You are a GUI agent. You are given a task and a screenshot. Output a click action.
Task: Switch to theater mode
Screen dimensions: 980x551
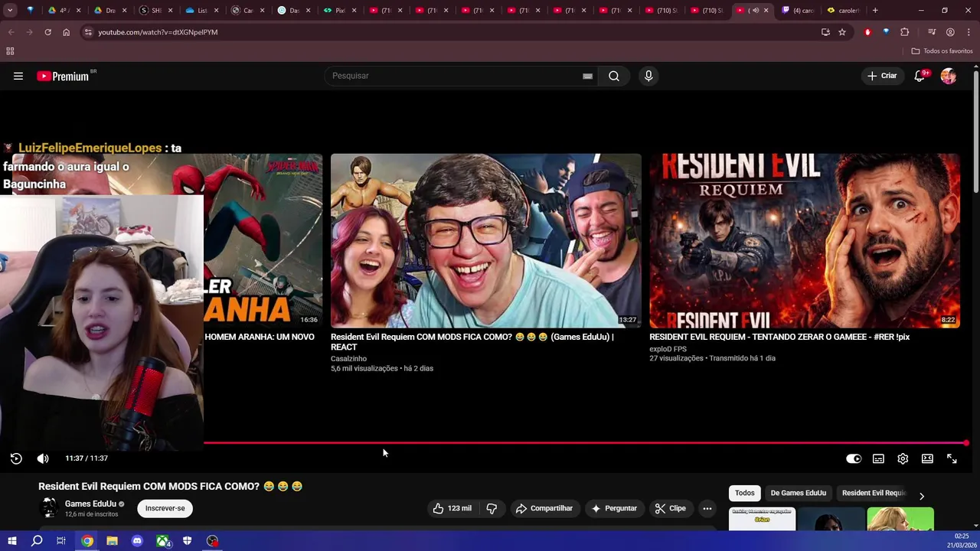click(927, 458)
